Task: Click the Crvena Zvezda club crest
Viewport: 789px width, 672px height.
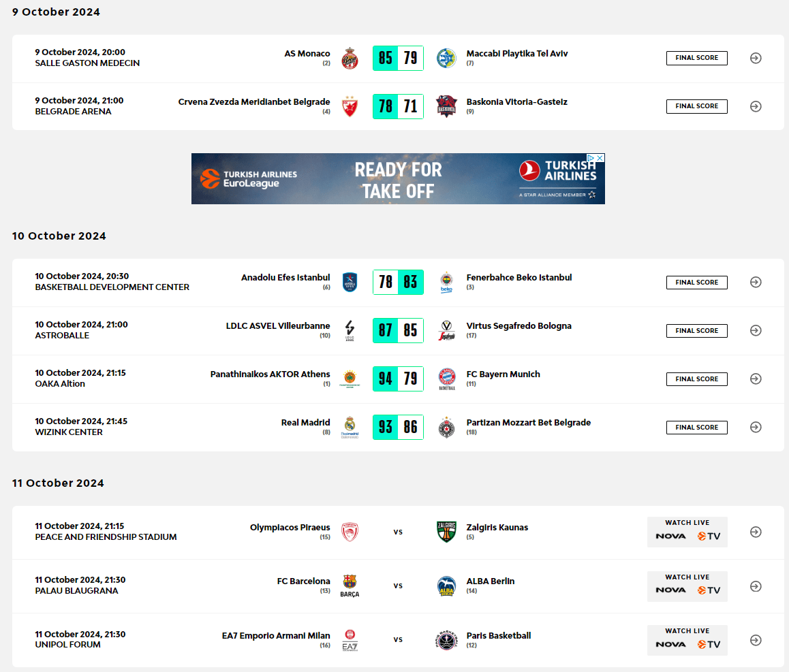Action: pyautogui.click(x=349, y=106)
